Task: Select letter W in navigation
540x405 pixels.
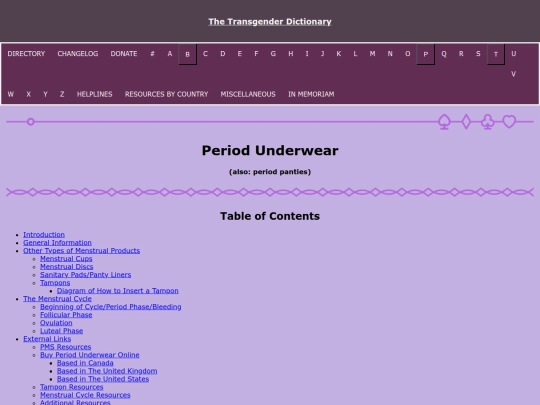Action: pos(11,94)
